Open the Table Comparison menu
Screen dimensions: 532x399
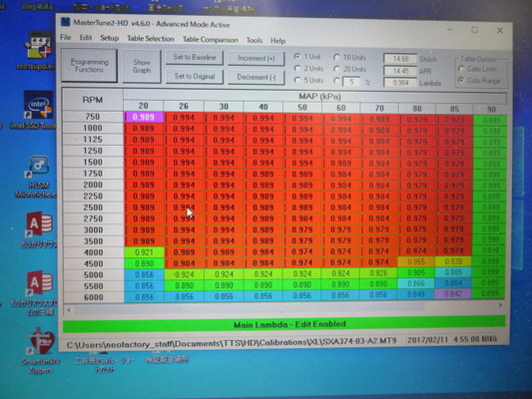(x=211, y=40)
